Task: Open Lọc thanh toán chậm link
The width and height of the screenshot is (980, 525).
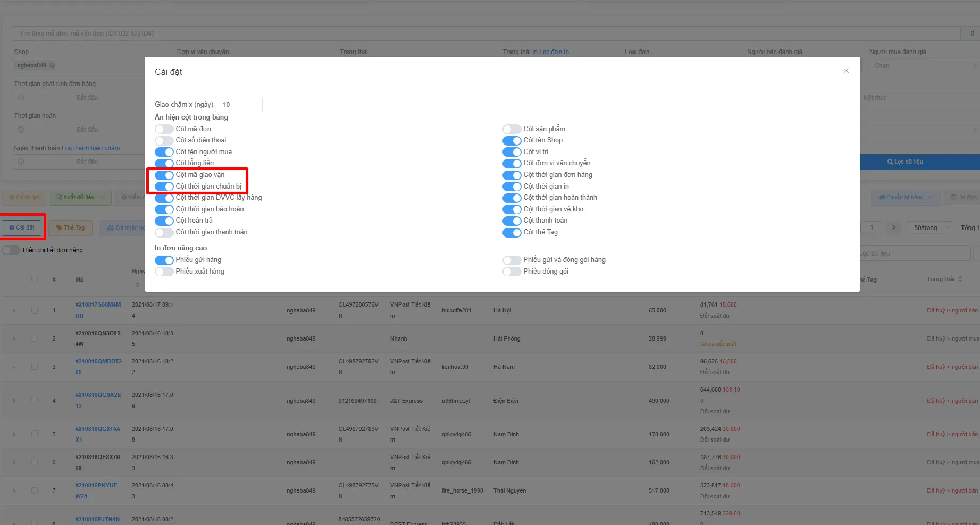Action: (91, 148)
